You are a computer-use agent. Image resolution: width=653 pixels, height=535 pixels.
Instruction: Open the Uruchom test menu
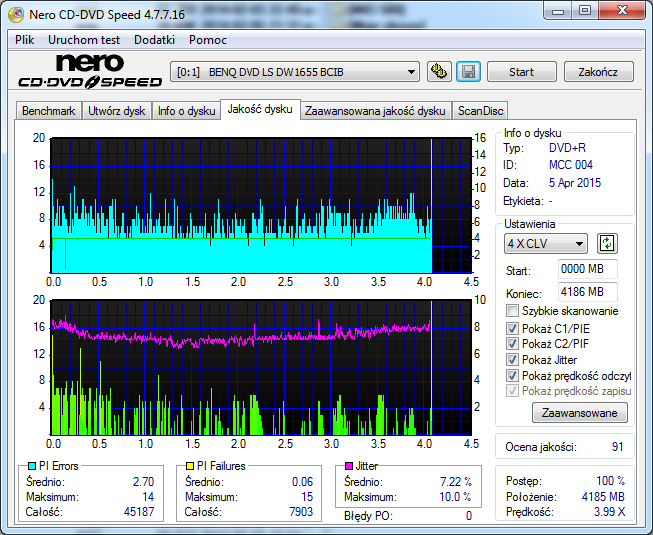[84, 40]
